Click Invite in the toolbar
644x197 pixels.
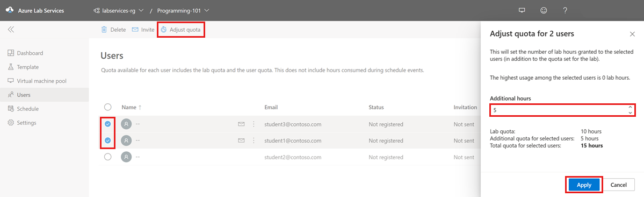click(x=143, y=30)
